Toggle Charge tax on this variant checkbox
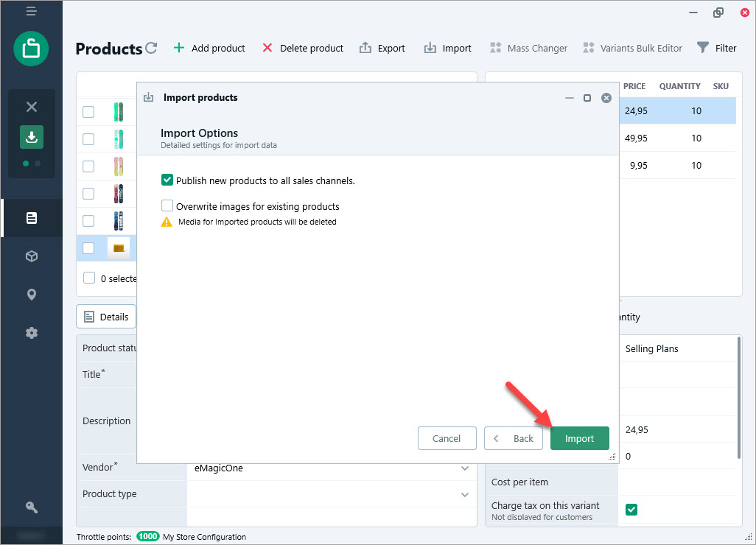This screenshot has height=545, width=756. pos(631,510)
